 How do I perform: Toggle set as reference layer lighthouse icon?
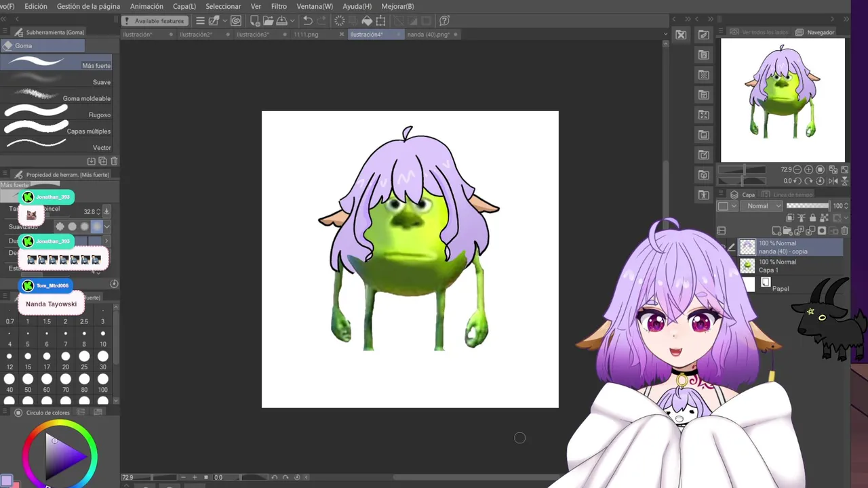click(802, 218)
